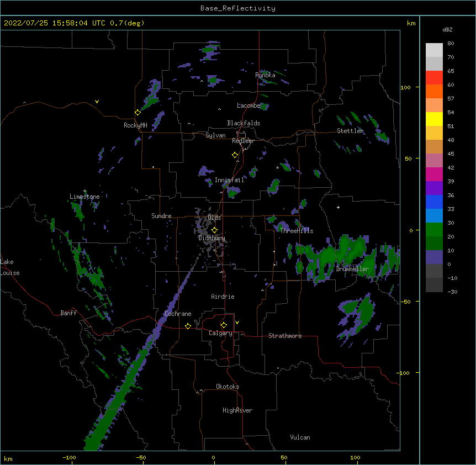Click the yellow diamond marker between Olds and Didsbury
The image size is (476, 465).
point(214,230)
